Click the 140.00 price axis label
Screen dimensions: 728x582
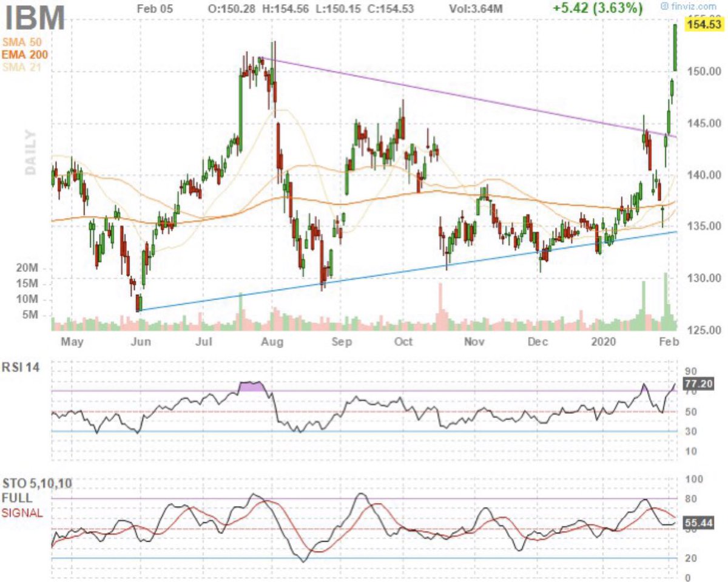click(703, 175)
